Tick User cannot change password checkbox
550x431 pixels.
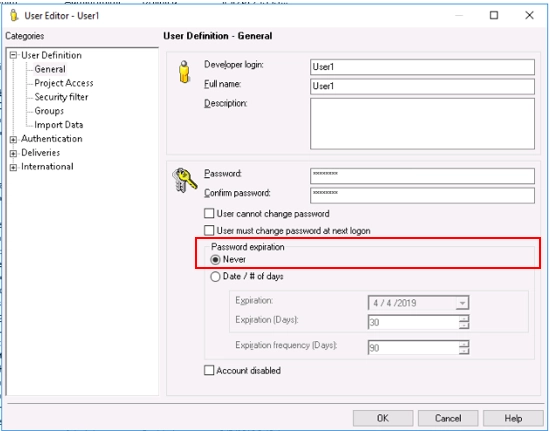(209, 213)
